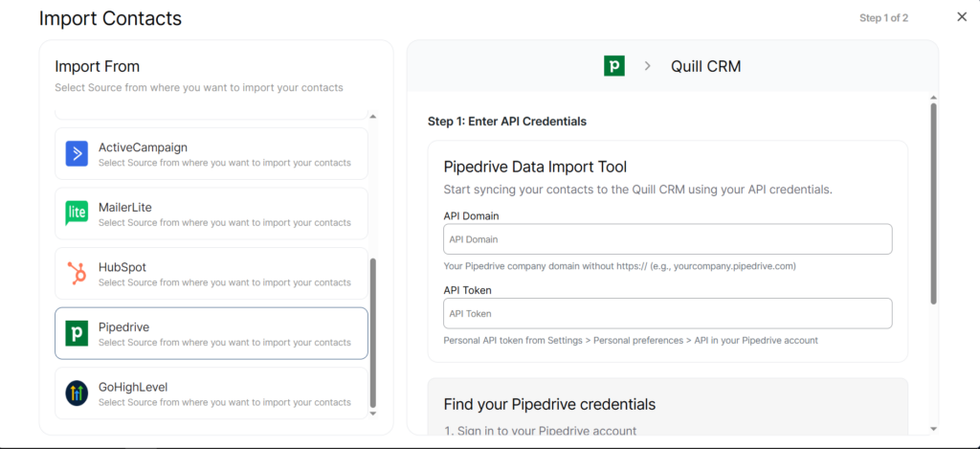This screenshot has height=449, width=980.
Task: Click the Pipedrive icon in header breadcrumb
Action: click(614, 66)
